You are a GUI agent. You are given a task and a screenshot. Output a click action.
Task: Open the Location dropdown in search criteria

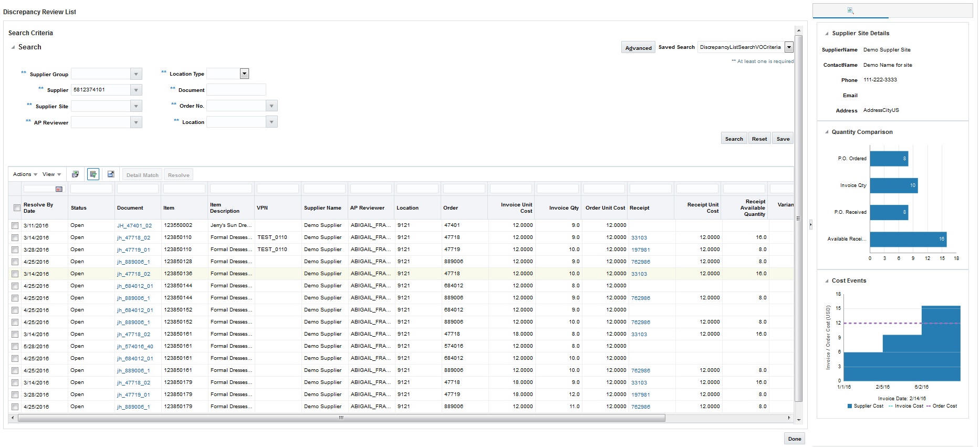click(x=272, y=122)
